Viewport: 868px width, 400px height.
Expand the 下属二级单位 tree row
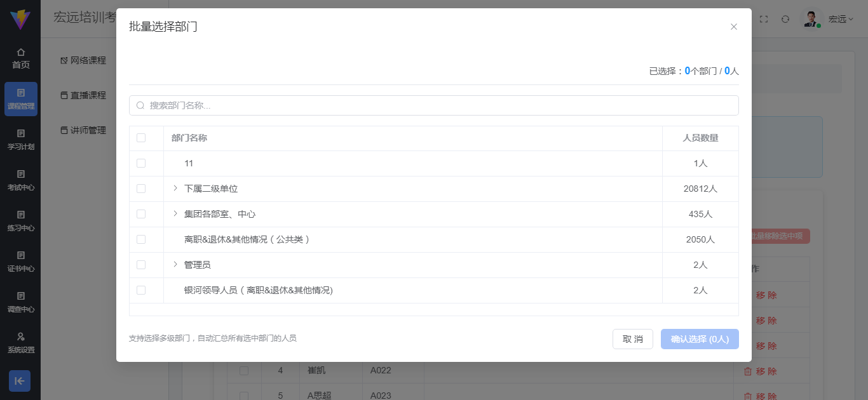coord(175,189)
